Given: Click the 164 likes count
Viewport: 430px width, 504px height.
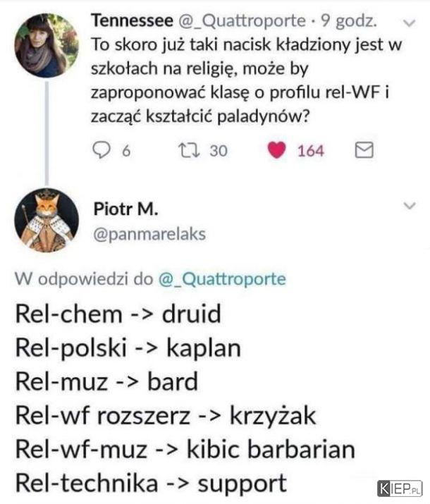Looking at the screenshot, I should click(310, 151).
